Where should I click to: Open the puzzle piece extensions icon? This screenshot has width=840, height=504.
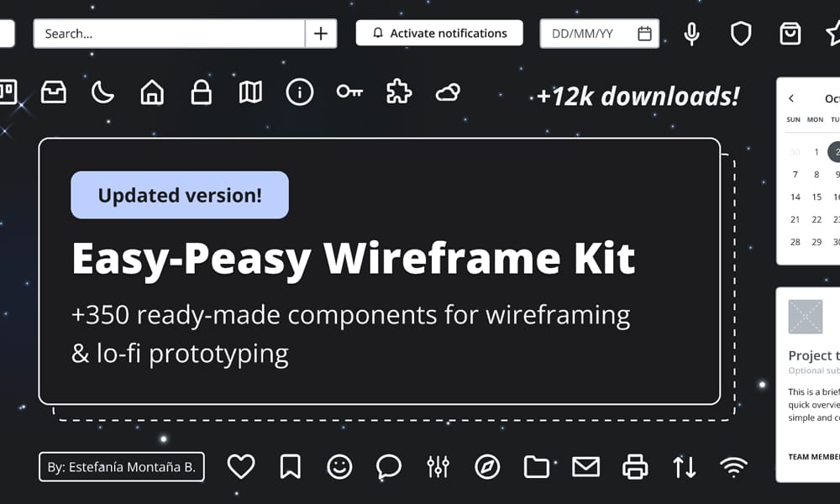398,92
